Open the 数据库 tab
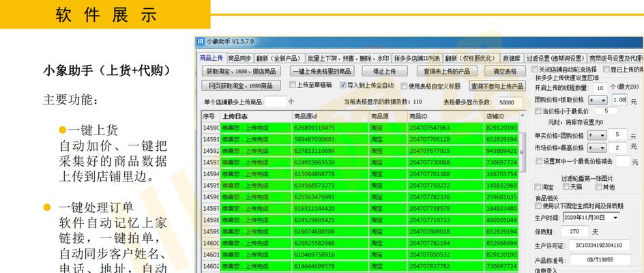Image resolution: width=644 pixels, height=273 pixels. point(512,59)
